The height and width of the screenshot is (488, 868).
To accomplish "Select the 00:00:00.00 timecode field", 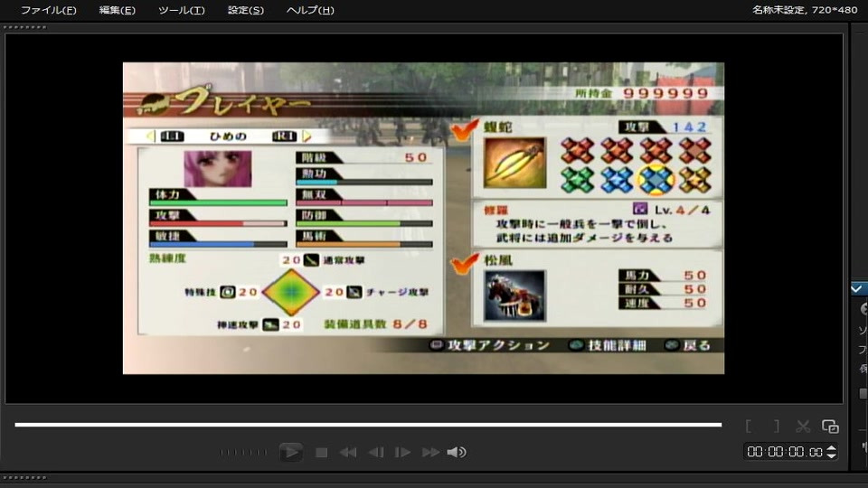I will pyautogui.click(x=785, y=452).
